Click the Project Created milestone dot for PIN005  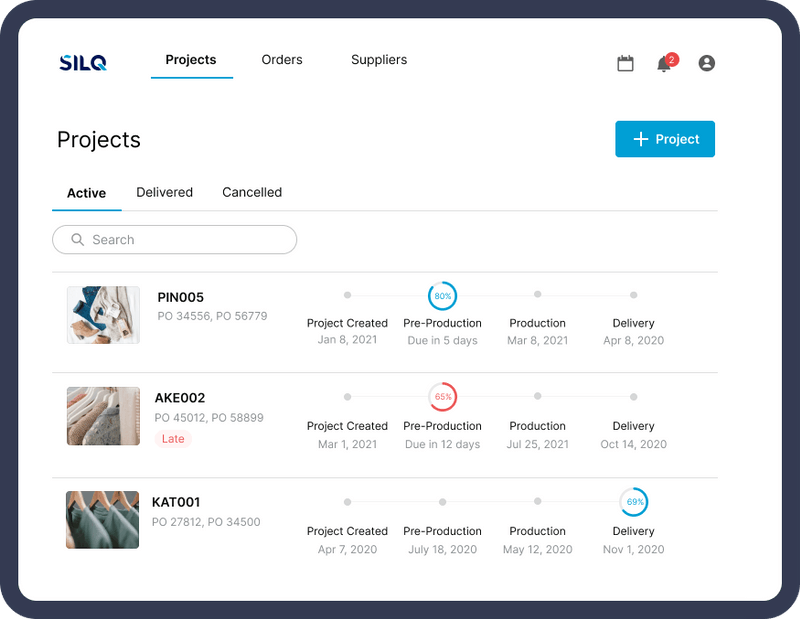(x=347, y=295)
